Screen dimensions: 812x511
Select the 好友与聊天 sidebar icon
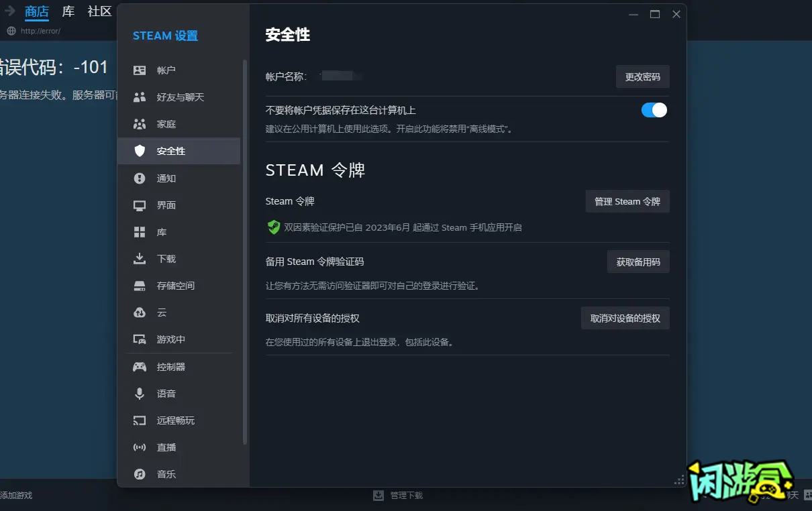(x=139, y=97)
